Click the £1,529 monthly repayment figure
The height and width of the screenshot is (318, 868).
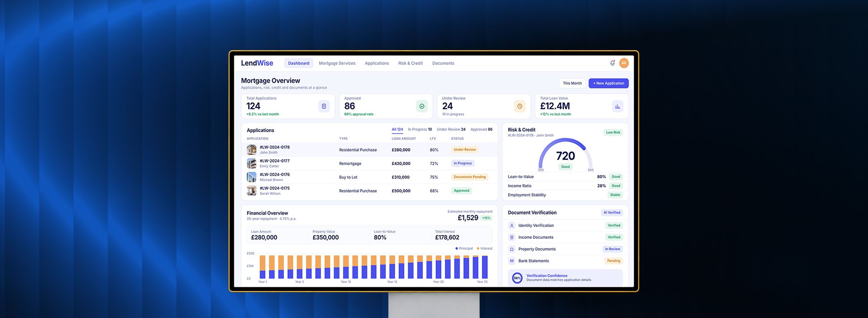pyautogui.click(x=468, y=218)
